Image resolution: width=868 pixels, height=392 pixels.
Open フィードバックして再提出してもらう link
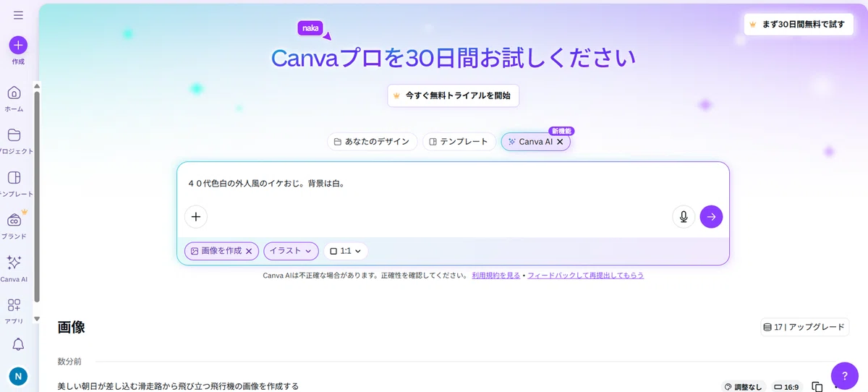tap(586, 276)
